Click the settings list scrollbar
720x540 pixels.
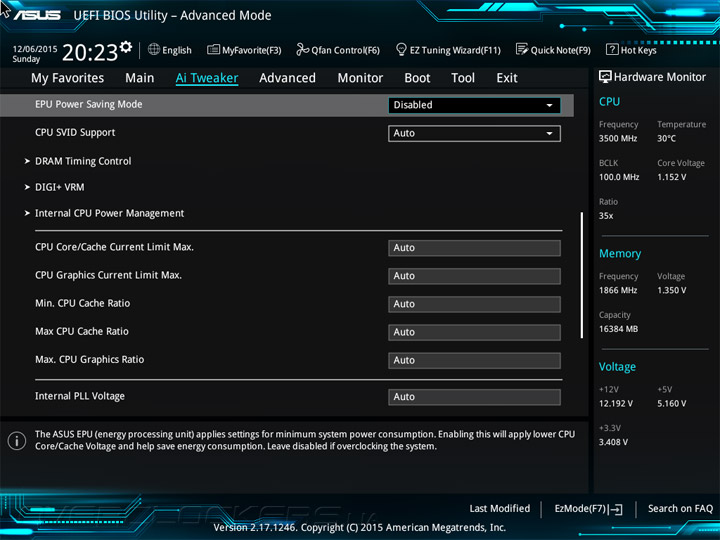click(582, 275)
